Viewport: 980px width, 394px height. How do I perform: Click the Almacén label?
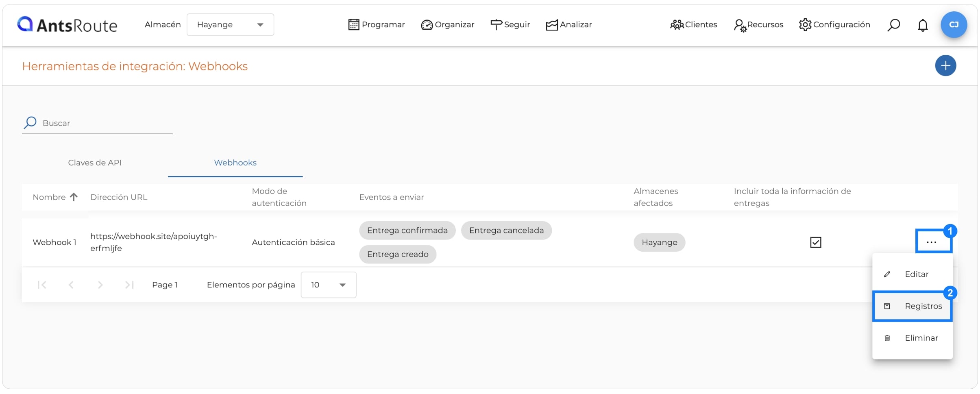(163, 25)
